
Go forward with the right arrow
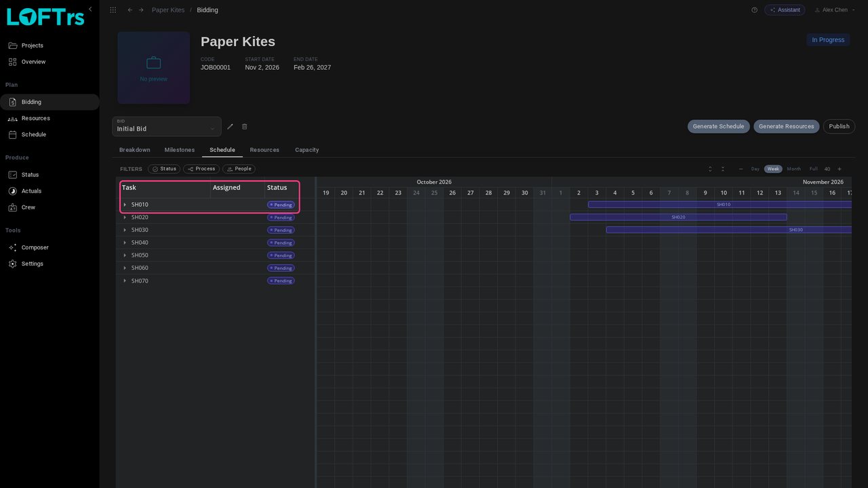[x=141, y=10]
